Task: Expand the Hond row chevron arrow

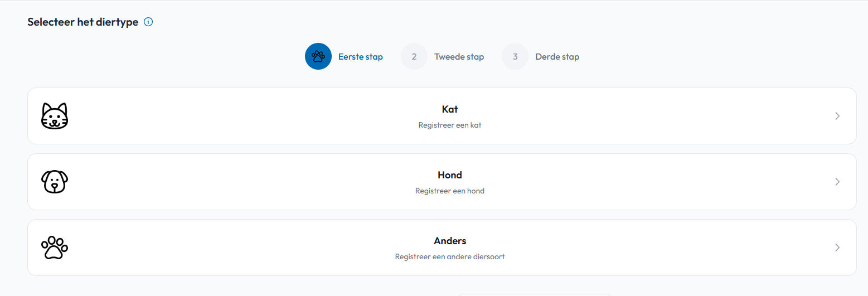Action: (837, 182)
